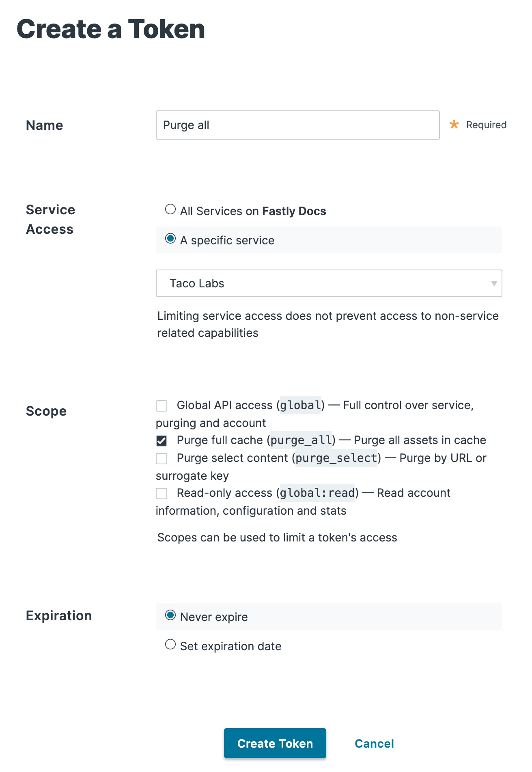
Task: Click the Create a Token page title
Action: coord(110,29)
